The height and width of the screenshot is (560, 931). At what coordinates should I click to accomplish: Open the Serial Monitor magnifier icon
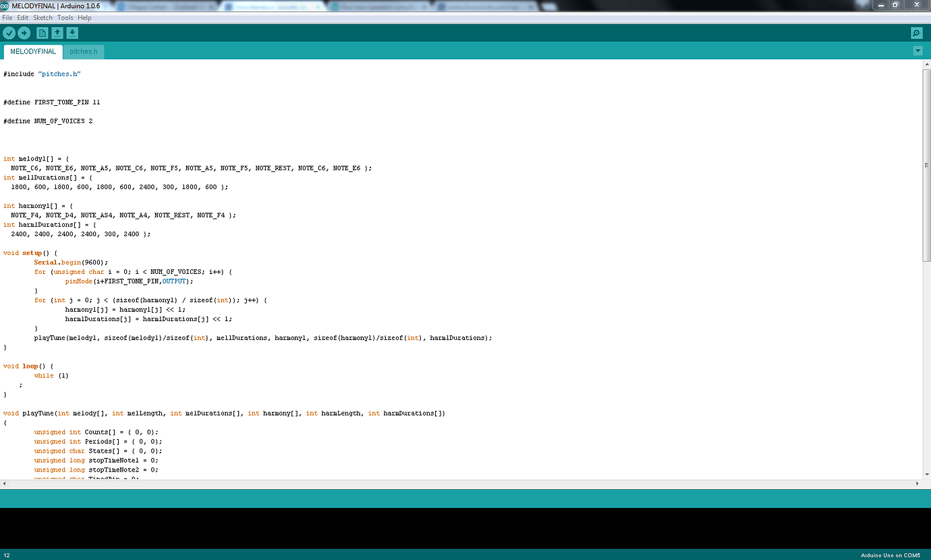tap(916, 32)
